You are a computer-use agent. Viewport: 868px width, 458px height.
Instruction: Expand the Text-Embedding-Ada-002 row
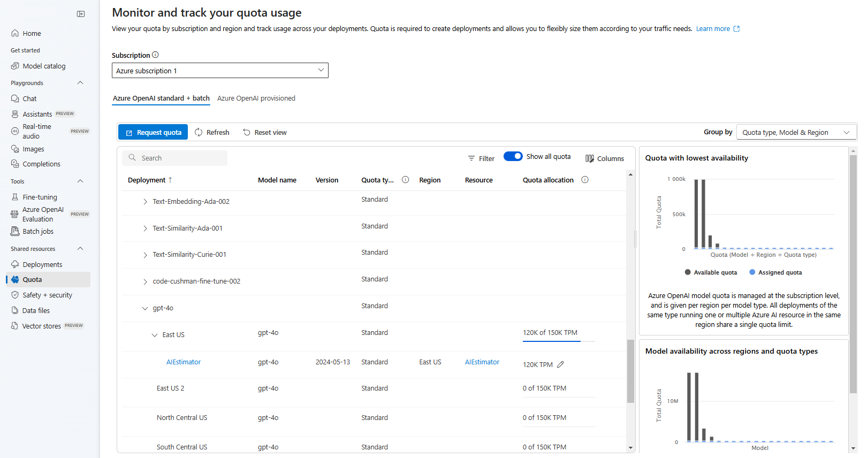click(x=145, y=202)
